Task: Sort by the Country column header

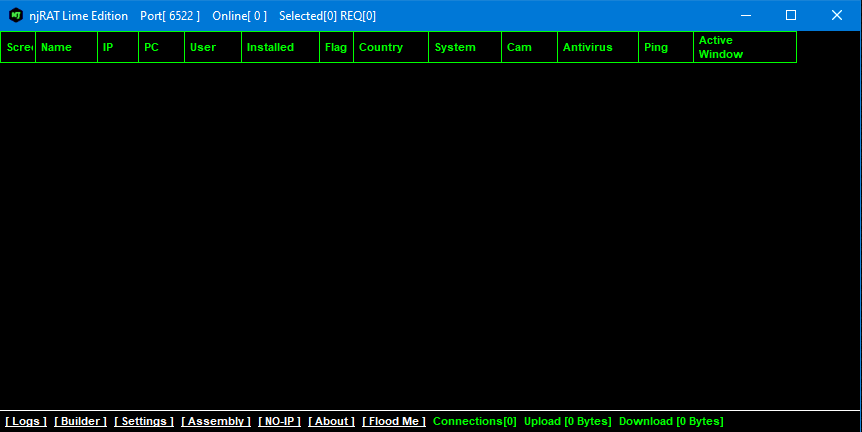Action: click(x=391, y=47)
